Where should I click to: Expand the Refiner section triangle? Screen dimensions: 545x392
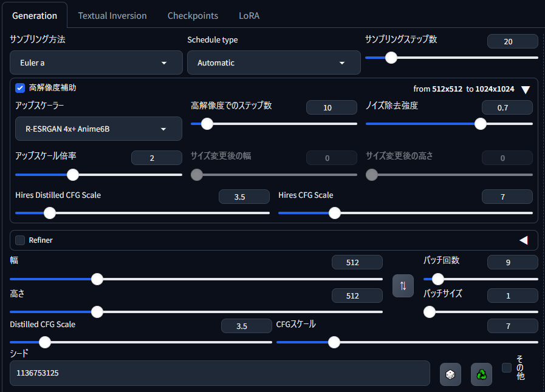coord(524,240)
